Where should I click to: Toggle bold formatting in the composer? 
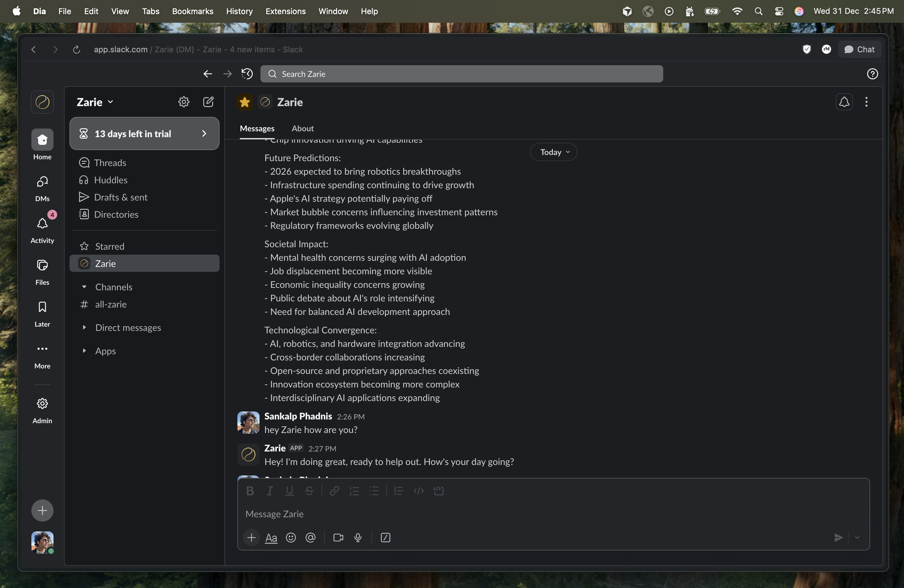click(x=250, y=491)
